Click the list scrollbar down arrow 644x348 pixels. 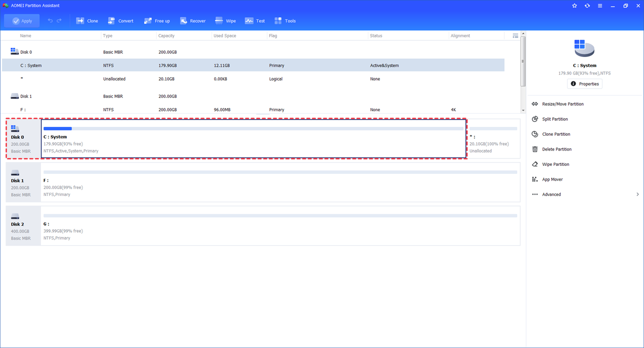pyautogui.click(x=523, y=110)
